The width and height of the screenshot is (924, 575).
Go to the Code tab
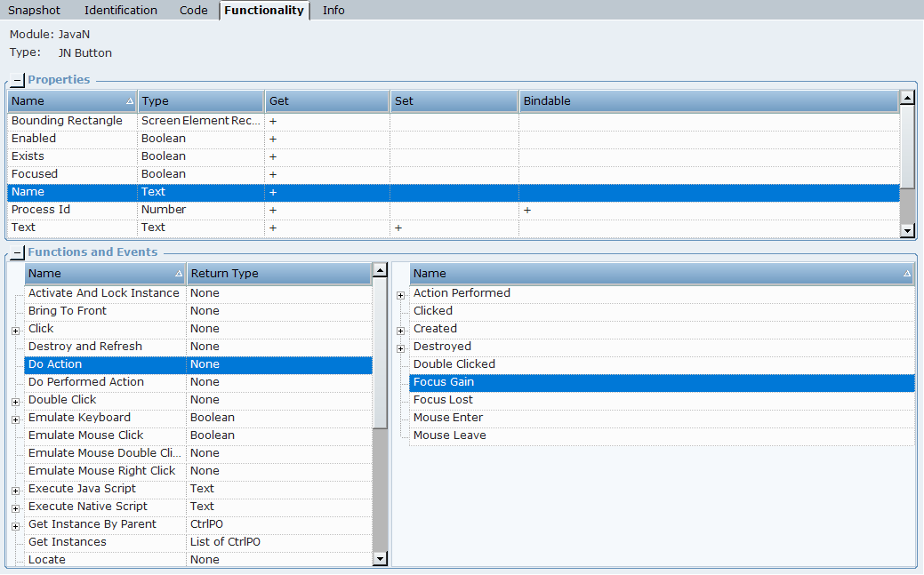193,11
